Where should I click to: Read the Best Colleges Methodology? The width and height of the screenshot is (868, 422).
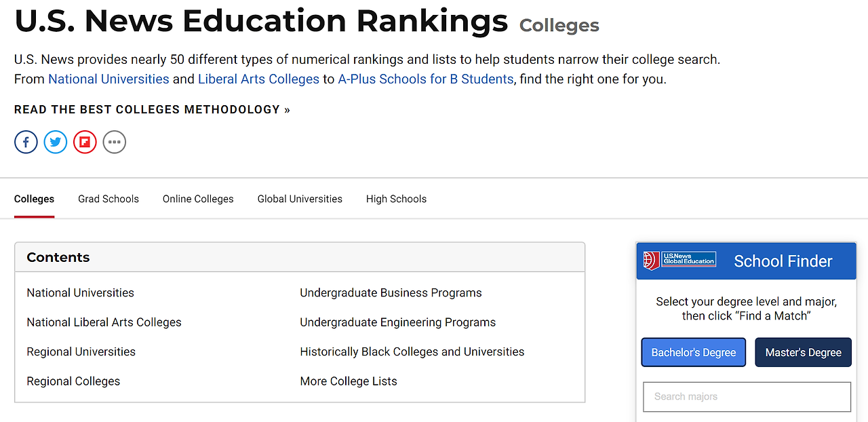tap(152, 109)
